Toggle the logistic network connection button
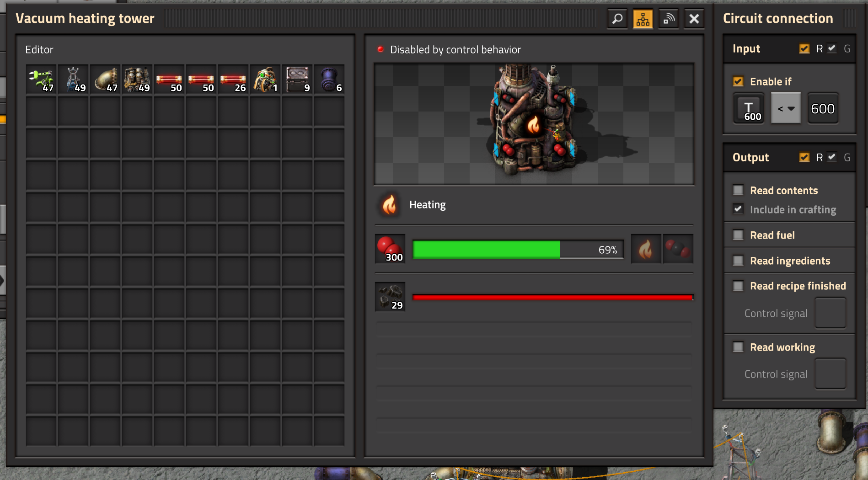The height and width of the screenshot is (480, 868). pos(669,19)
